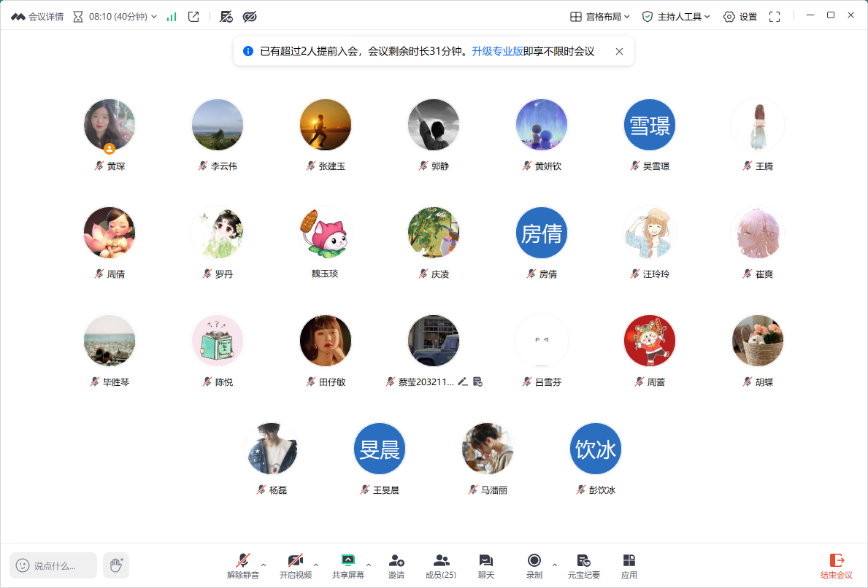Open the 成员(25) members list
The width and height of the screenshot is (868, 588).
pyautogui.click(x=441, y=565)
